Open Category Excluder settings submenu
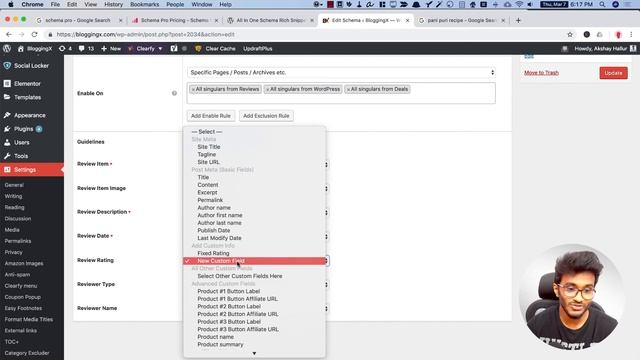Viewport: 640px width, 360px height. coord(27,353)
